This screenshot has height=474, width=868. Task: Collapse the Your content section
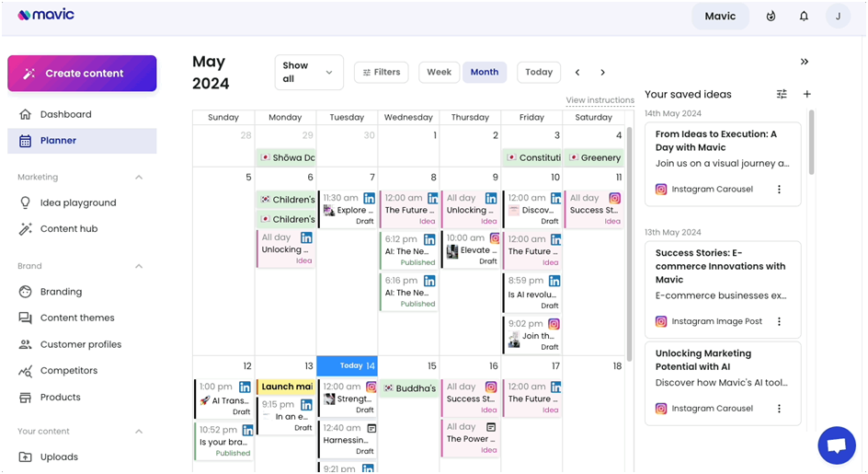click(139, 432)
